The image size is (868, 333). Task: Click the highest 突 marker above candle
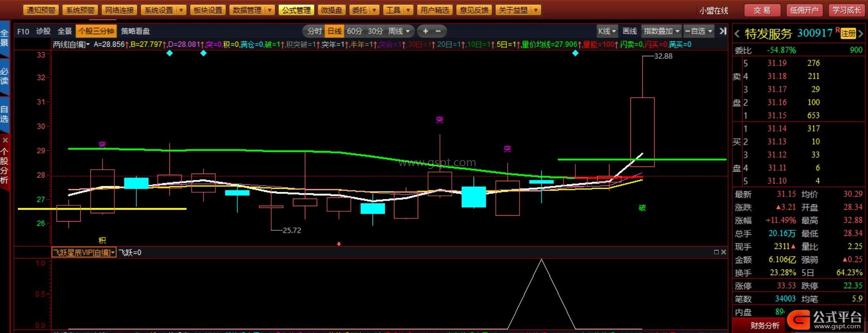[x=440, y=120]
